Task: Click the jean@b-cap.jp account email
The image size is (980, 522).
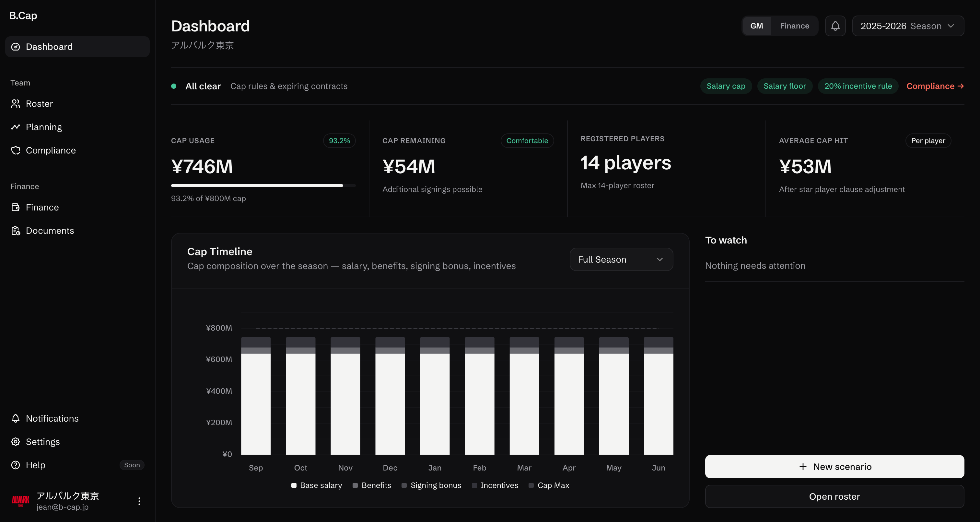Action: (63, 507)
